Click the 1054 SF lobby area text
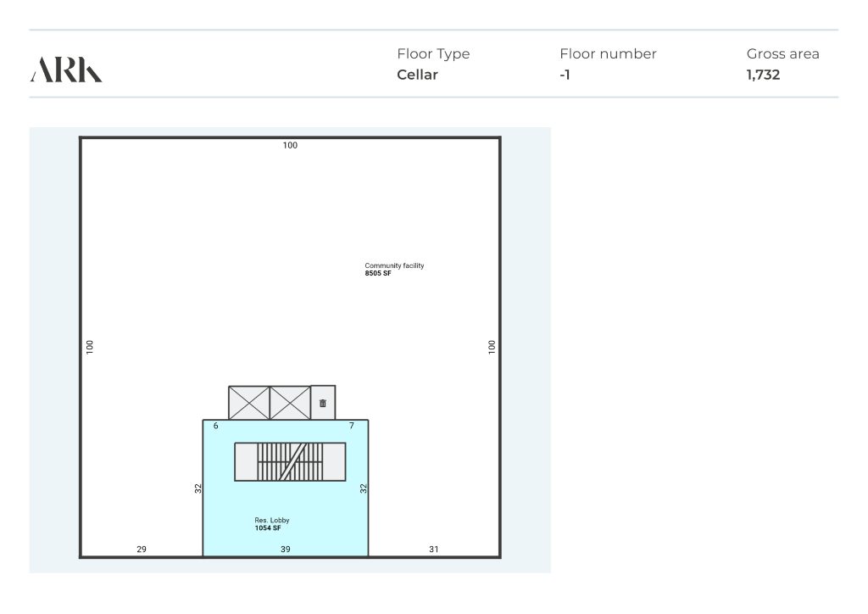The height and width of the screenshot is (614, 868). 268,527
